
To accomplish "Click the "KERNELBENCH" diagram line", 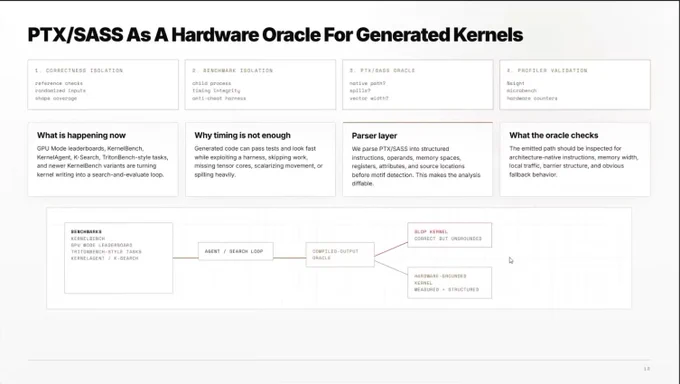I will pyautogui.click(x=88, y=239).
